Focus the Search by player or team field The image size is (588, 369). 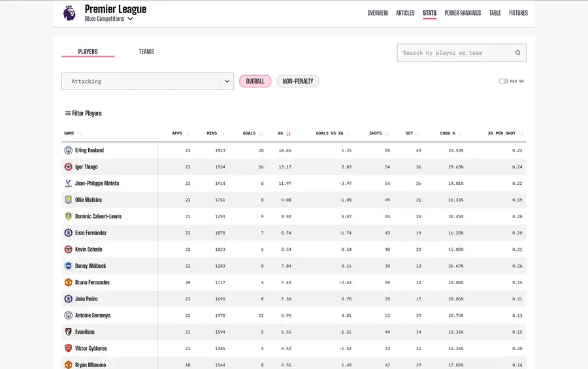pyautogui.click(x=462, y=53)
